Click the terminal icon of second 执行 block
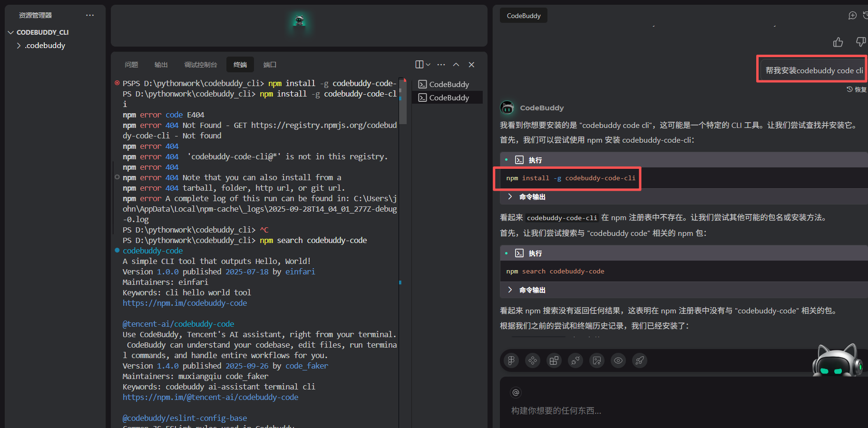This screenshot has width=868, height=428. pos(519,253)
